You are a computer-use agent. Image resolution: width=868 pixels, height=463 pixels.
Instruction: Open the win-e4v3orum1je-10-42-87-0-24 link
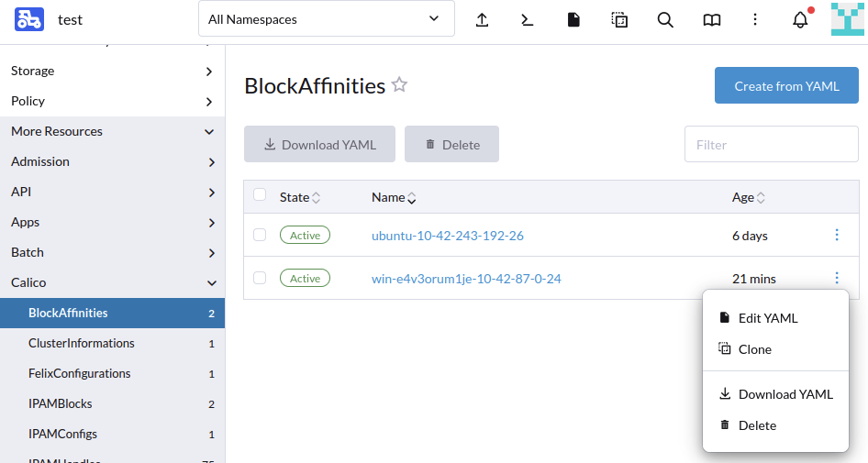click(466, 279)
